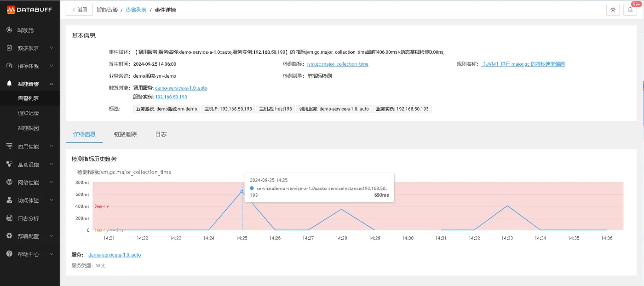Click 告警列表 breadcrumb link

click(136, 10)
